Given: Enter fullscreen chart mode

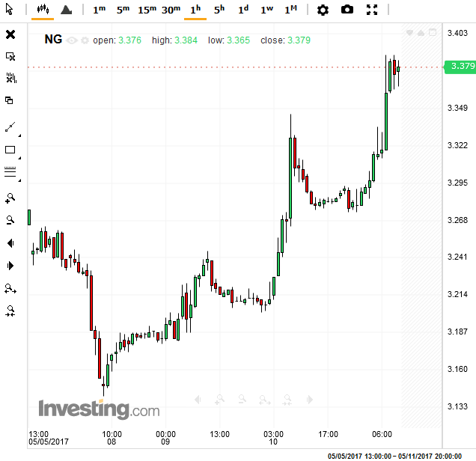Looking at the screenshot, I should click(372, 10).
